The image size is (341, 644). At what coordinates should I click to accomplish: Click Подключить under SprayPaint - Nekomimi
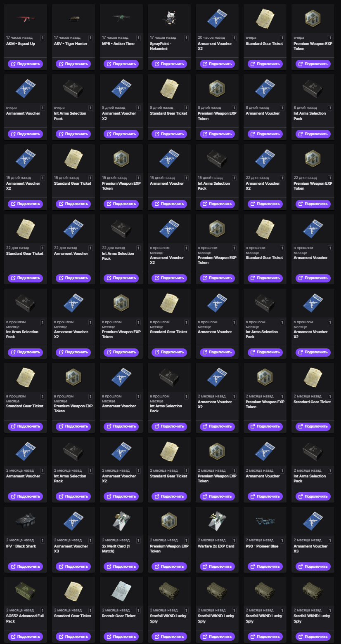pyautogui.click(x=169, y=64)
